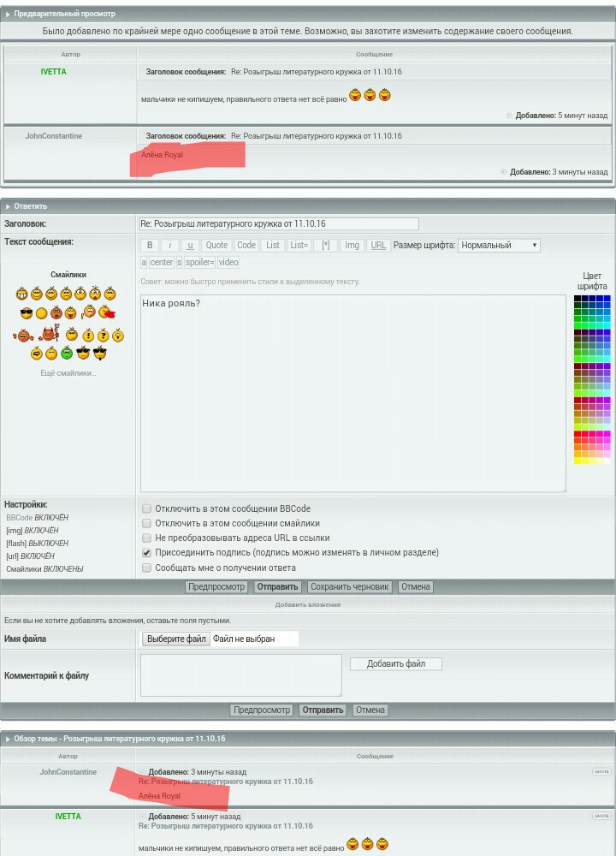The width and height of the screenshot is (616, 856).
Task: Apply italic with the i button
Action: [170, 245]
